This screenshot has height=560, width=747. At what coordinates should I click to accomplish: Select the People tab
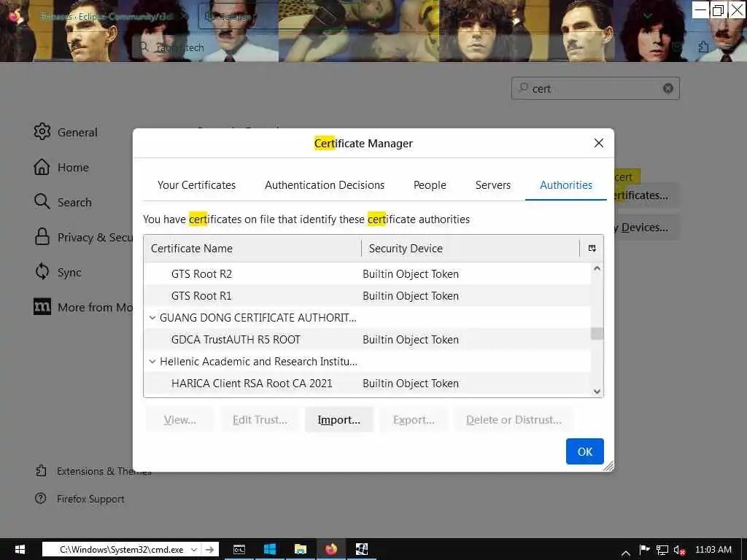pyautogui.click(x=430, y=184)
